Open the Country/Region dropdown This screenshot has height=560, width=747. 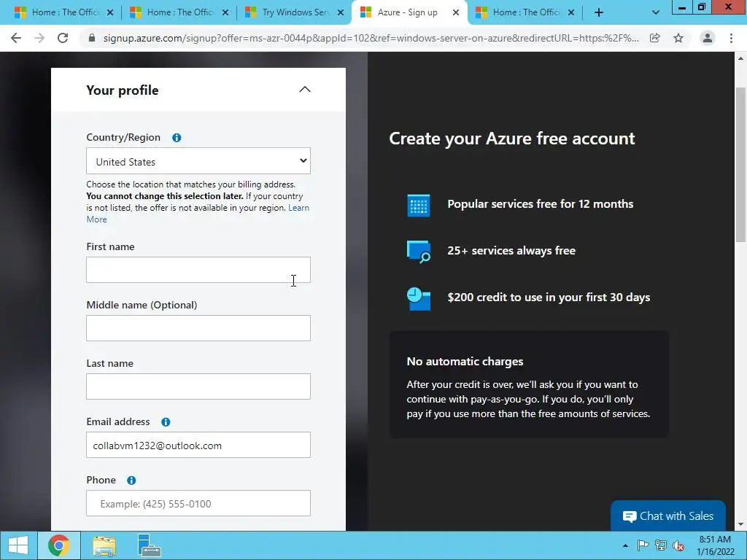(x=198, y=161)
